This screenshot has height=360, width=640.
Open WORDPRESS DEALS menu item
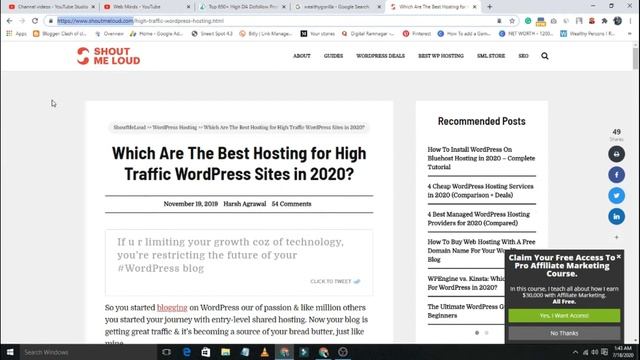(380, 56)
